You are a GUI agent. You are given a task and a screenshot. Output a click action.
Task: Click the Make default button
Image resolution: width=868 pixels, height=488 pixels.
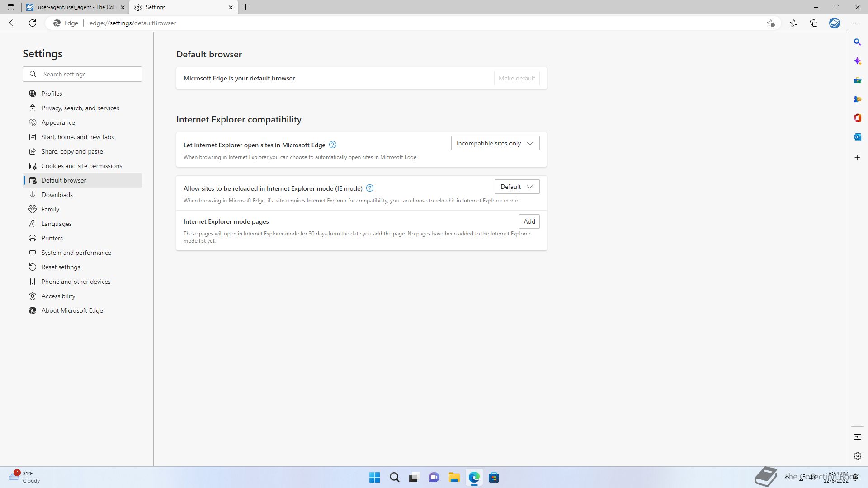[x=517, y=78]
